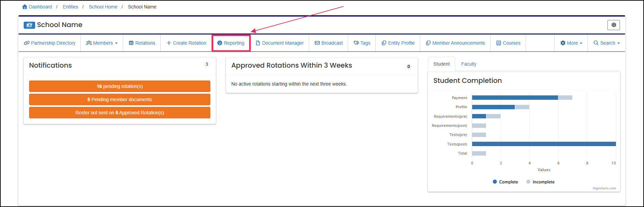644x207 pixels.
Task: Click the Rotations grid icon
Action: [131, 43]
